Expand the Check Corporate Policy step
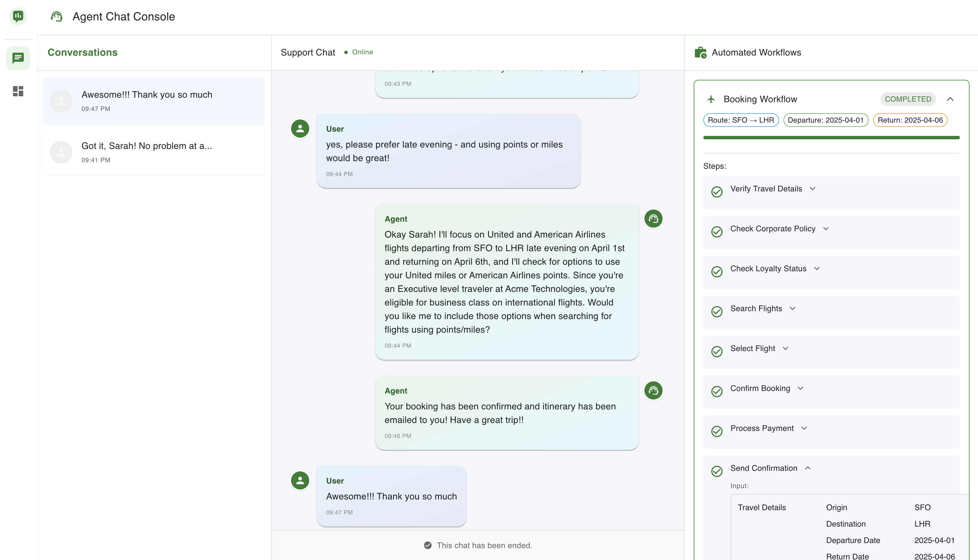The height and width of the screenshot is (560, 978). tap(826, 229)
